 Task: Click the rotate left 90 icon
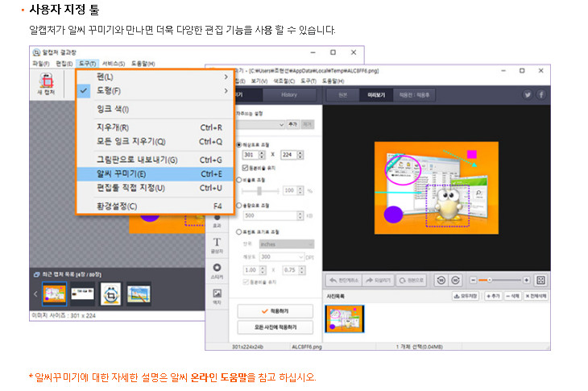pyautogui.click(x=441, y=281)
